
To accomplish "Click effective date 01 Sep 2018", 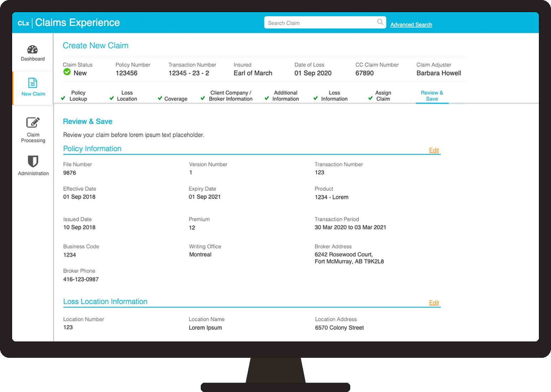I will pos(79,197).
